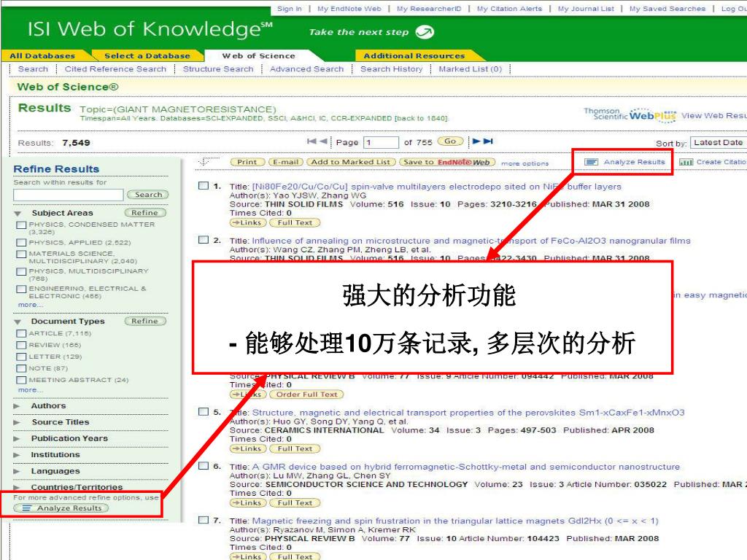The image size is (747, 560).
Task: Open the Web of Science tab
Action: point(259,55)
